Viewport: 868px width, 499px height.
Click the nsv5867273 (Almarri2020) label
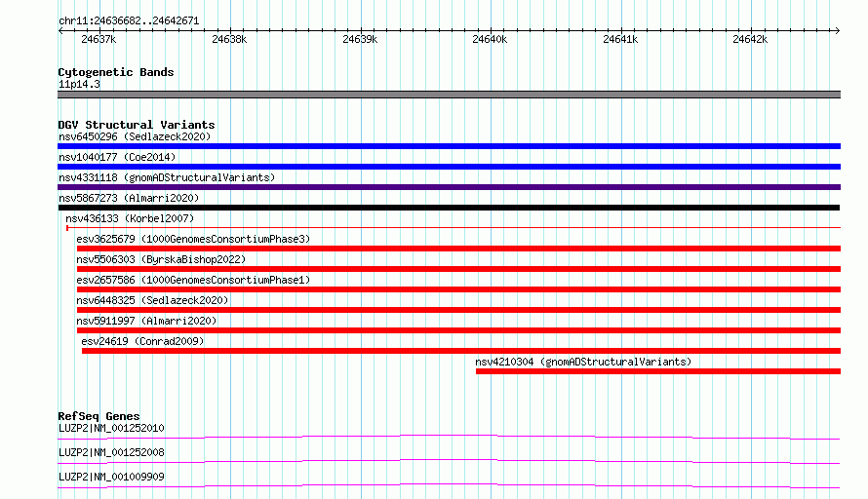[x=129, y=198]
